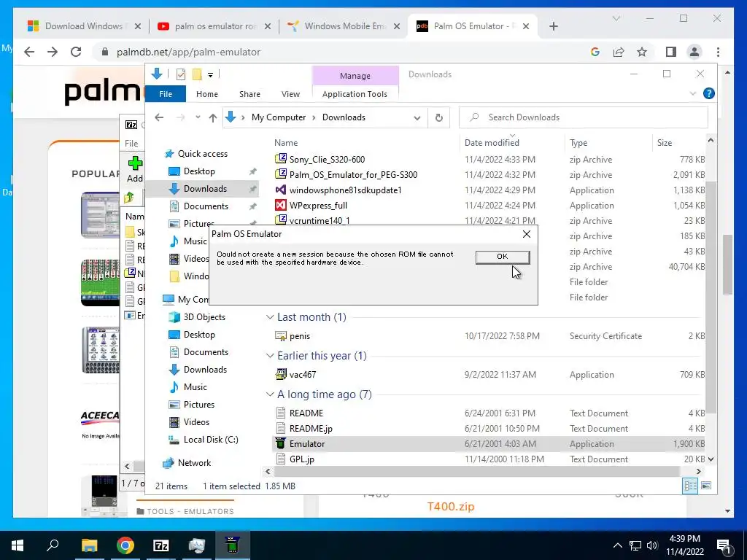Switch to large thumbnails view icon
The width and height of the screenshot is (747, 560).
pyautogui.click(x=706, y=486)
